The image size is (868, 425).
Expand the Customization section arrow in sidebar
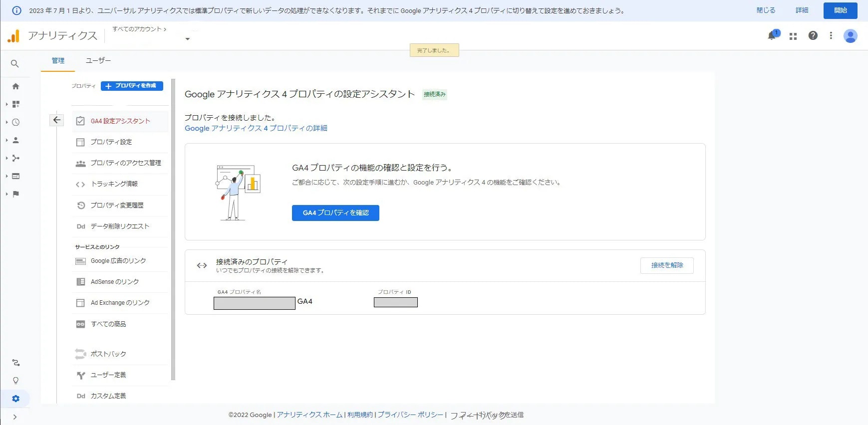point(6,104)
